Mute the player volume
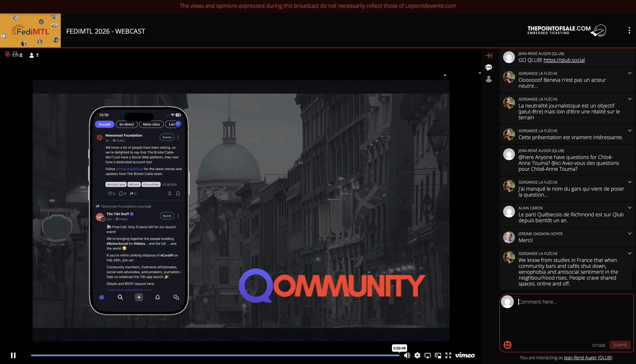Screen dimensions: 636x364 click(407, 355)
